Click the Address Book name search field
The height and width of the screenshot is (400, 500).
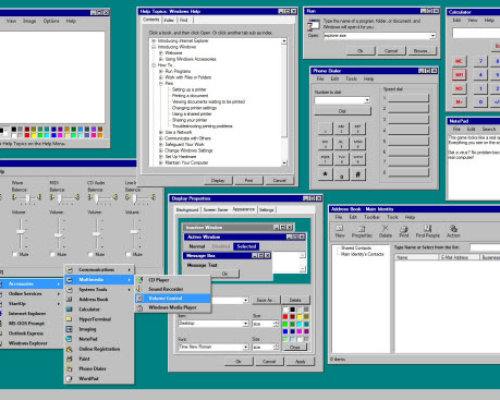485,247
